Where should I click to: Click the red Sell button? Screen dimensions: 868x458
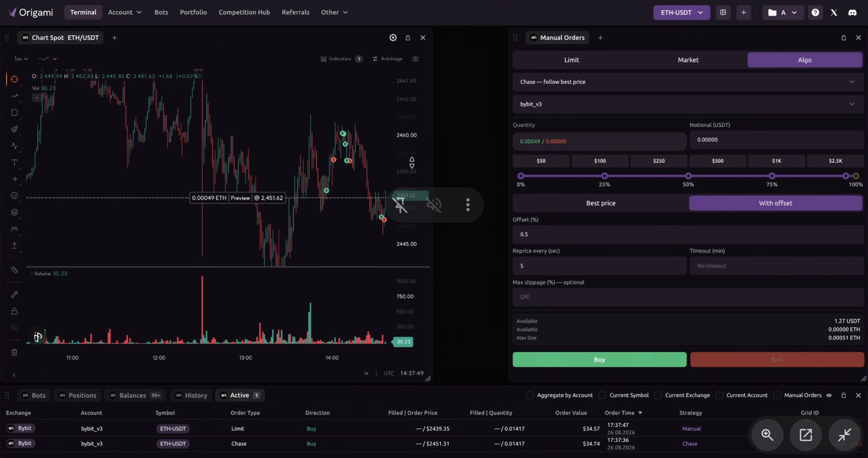pyautogui.click(x=777, y=359)
